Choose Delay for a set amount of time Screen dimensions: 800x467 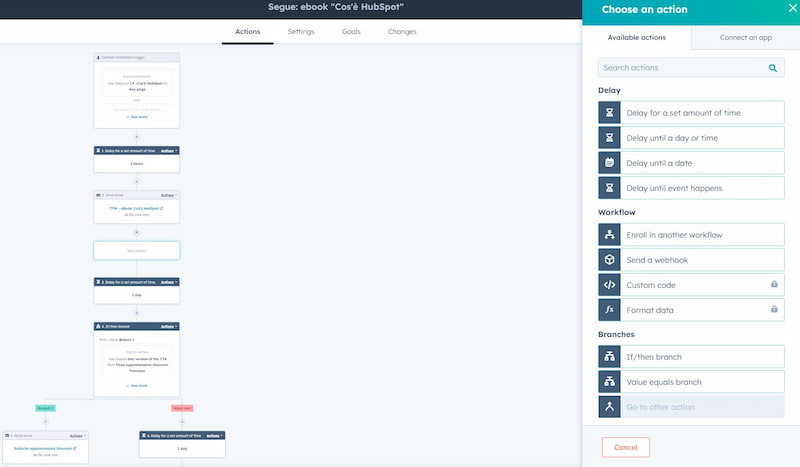pyautogui.click(x=691, y=113)
